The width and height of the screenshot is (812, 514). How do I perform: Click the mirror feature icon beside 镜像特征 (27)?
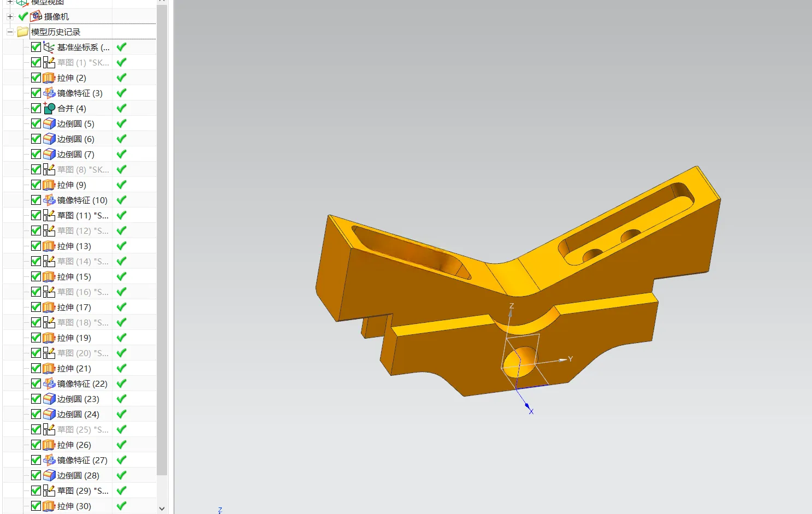(49, 460)
